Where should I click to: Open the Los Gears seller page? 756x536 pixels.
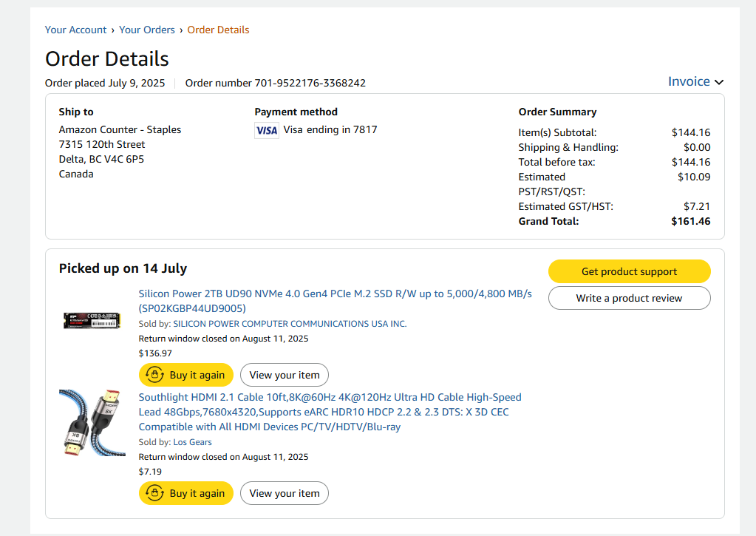192,442
